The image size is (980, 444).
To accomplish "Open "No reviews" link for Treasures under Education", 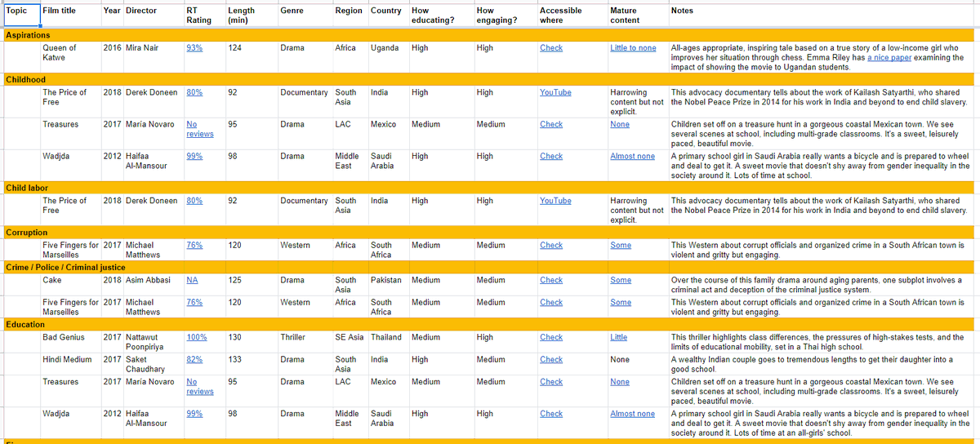I will click(200, 386).
